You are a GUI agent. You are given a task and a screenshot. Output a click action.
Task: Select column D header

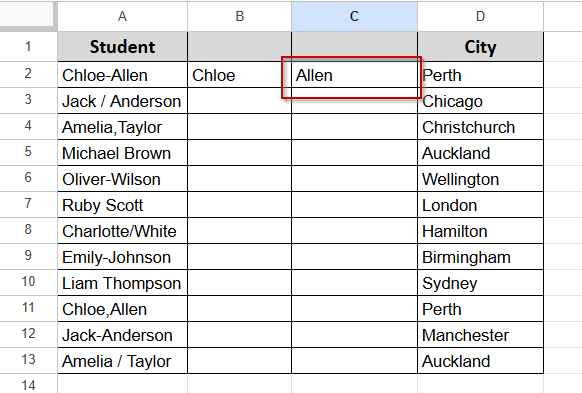(480, 16)
